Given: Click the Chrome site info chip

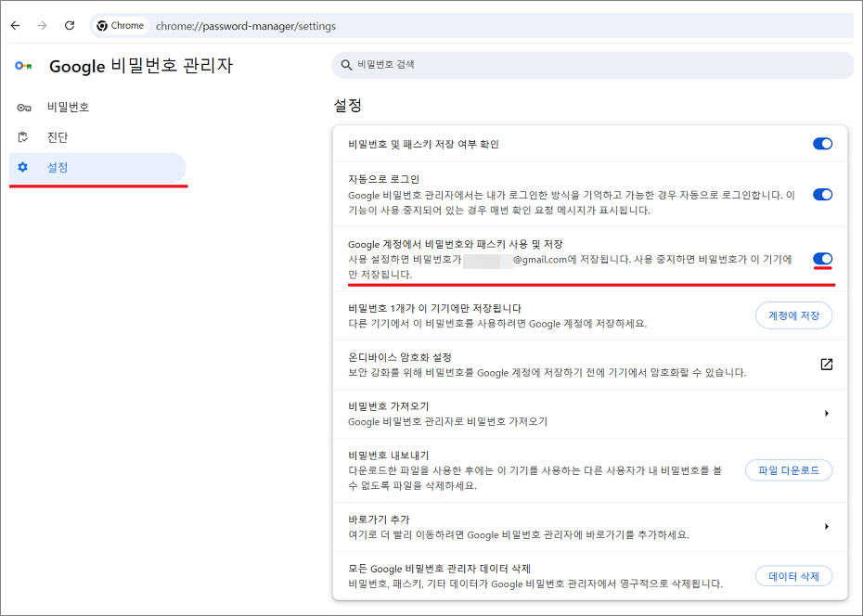Looking at the screenshot, I should [x=120, y=26].
